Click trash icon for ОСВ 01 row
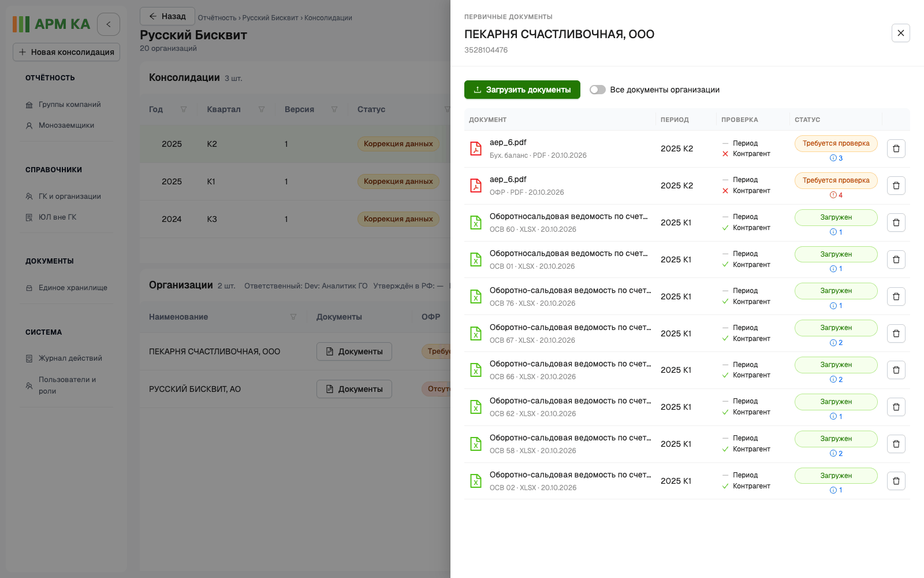924x578 pixels. point(896,260)
